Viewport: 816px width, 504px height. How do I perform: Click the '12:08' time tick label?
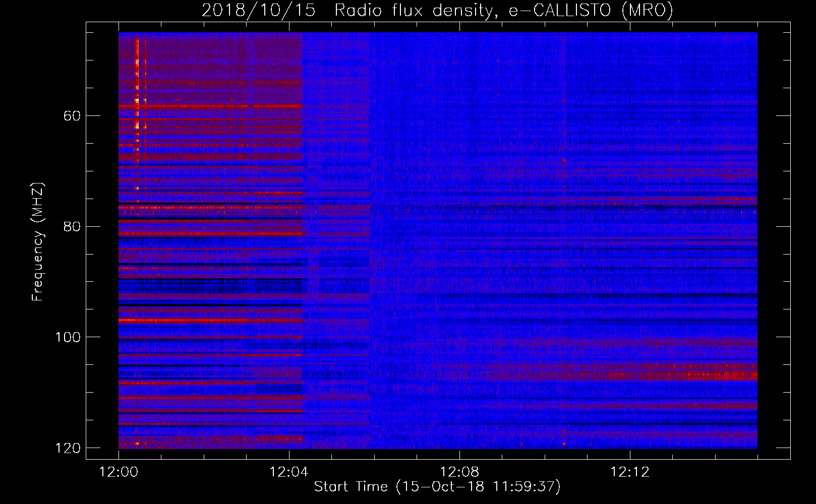point(459,472)
